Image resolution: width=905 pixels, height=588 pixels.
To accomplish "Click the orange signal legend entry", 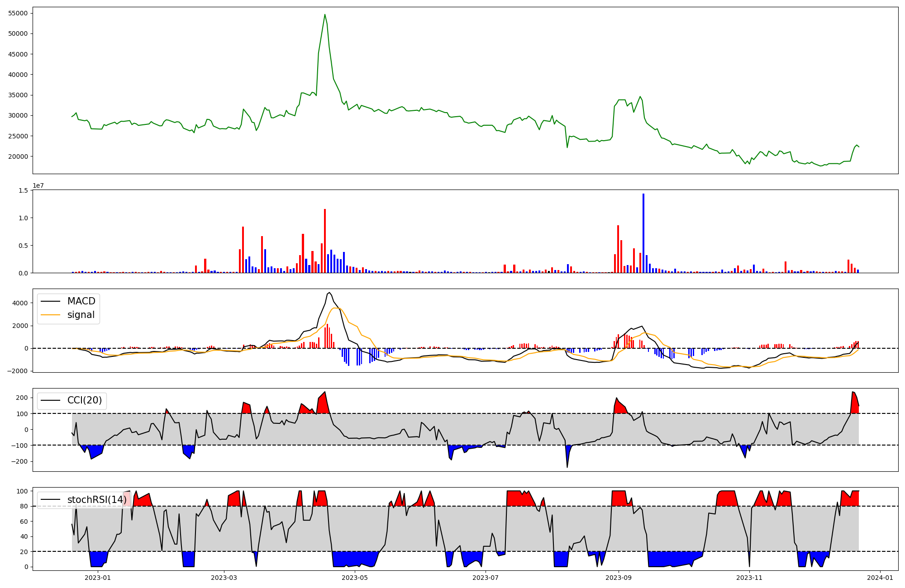I will coord(81,315).
